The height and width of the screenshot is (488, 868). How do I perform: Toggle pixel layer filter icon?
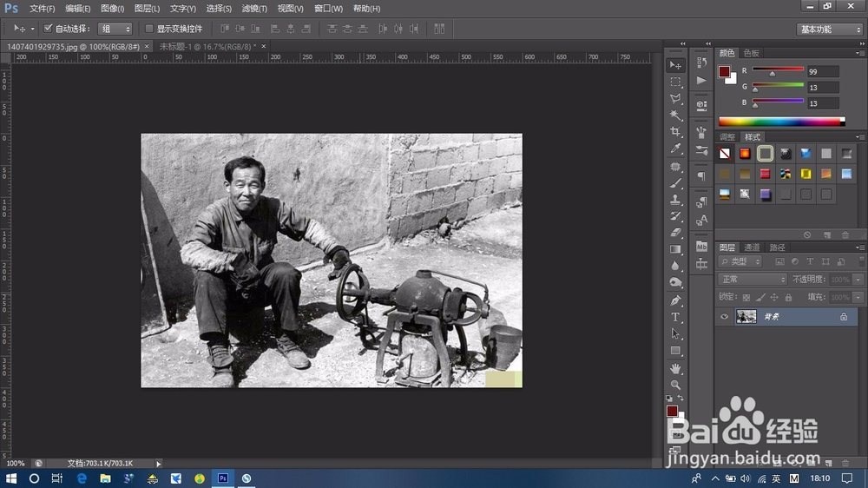(779, 261)
